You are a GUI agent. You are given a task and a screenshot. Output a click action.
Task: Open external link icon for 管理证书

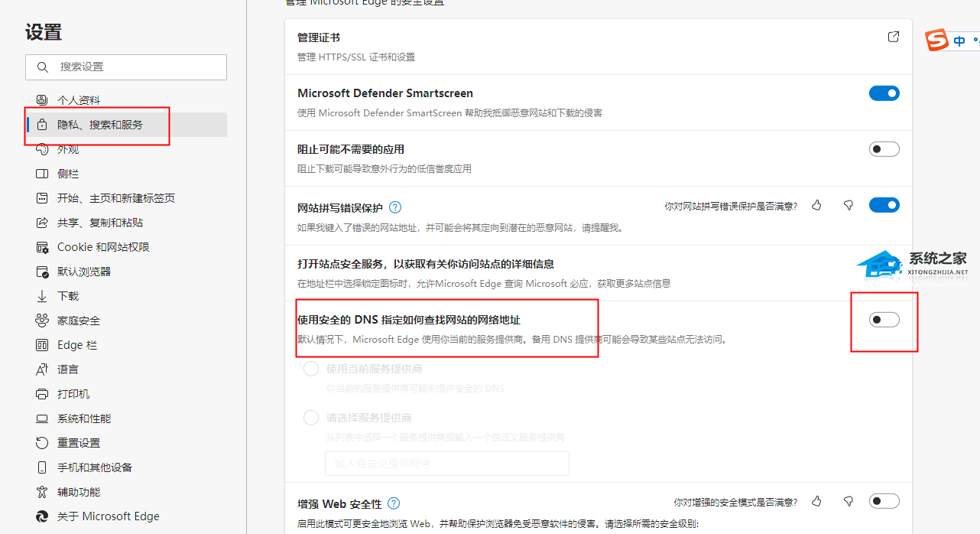pyautogui.click(x=893, y=37)
